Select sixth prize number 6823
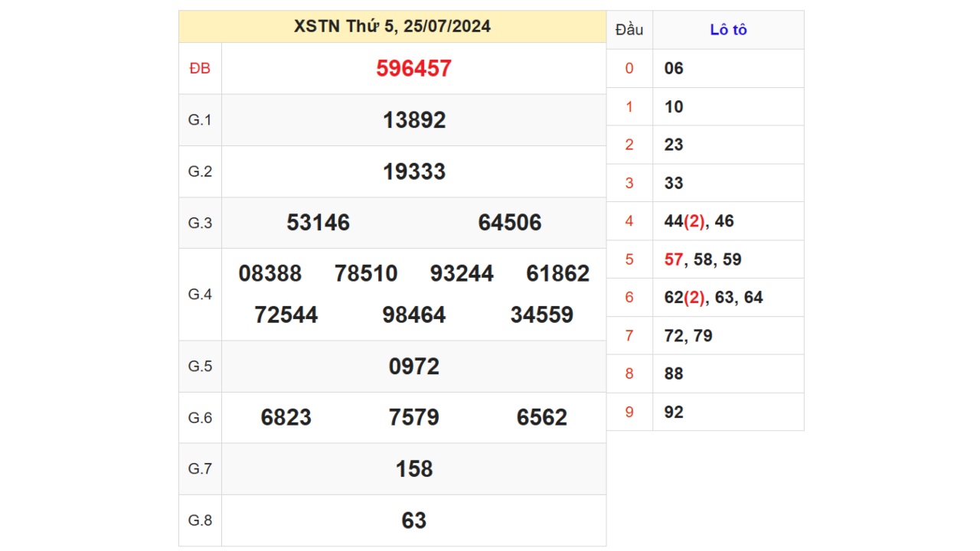Image resolution: width=980 pixels, height=551 pixels. pyautogui.click(x=286, y=417)
